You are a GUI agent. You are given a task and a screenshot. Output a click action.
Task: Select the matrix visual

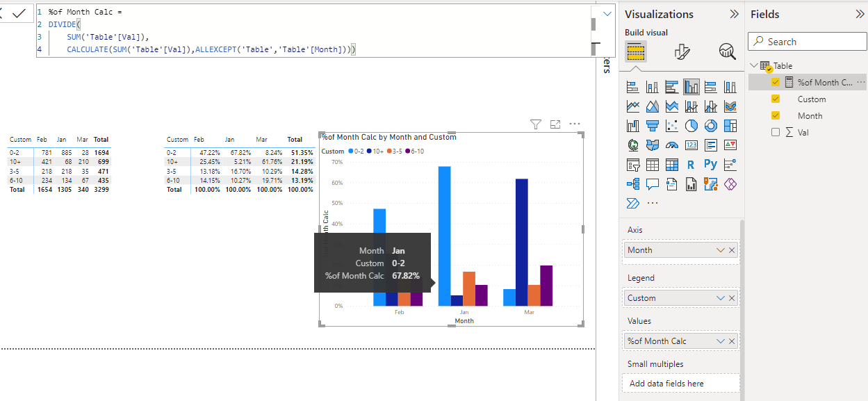point(672,165)
